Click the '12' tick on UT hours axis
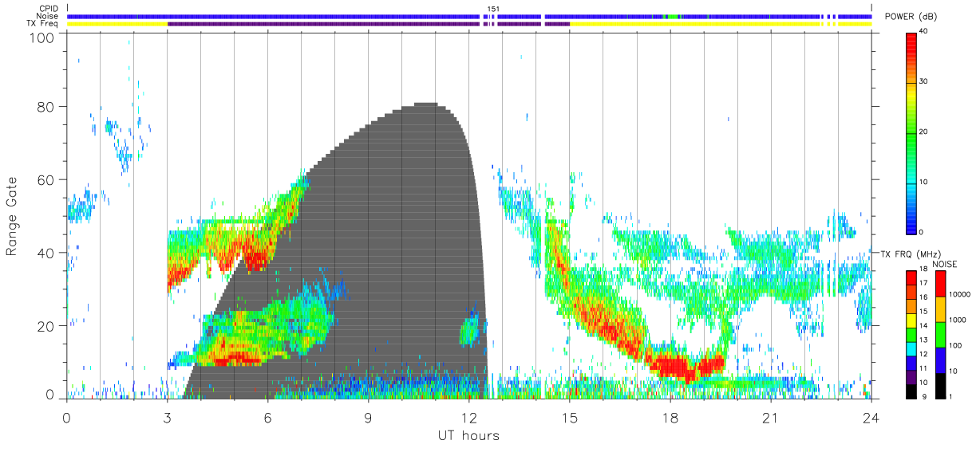 [x=469, y=417]
